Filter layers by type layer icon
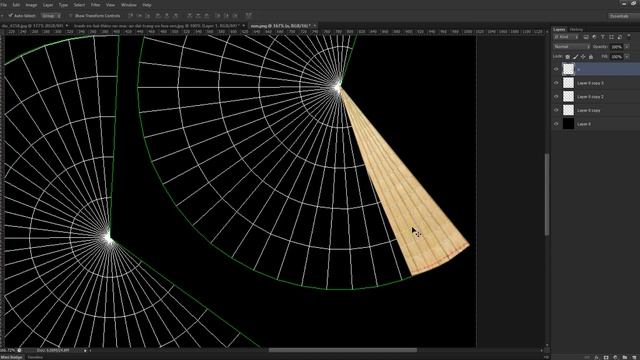Screen dimensions: 640x360 (x=603, y=37)
